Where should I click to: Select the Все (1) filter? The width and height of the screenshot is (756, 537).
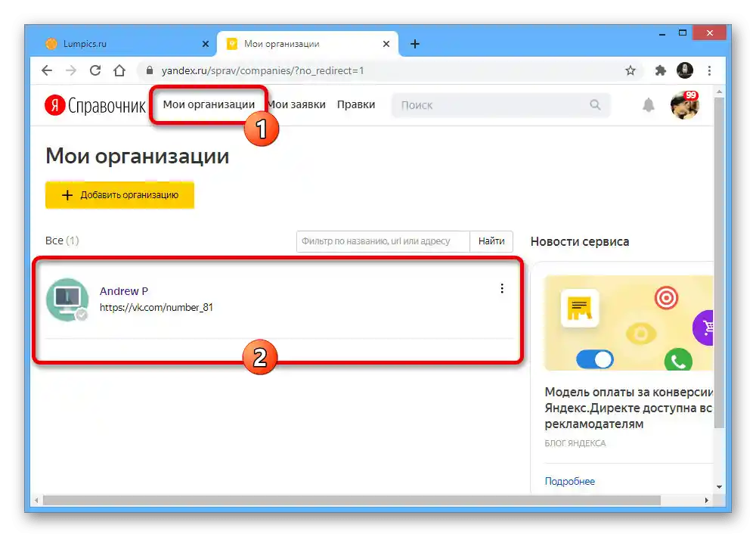(62, 241)
